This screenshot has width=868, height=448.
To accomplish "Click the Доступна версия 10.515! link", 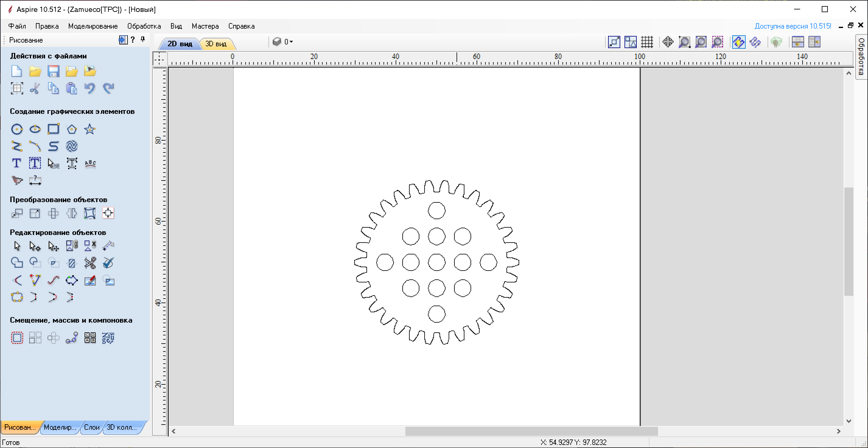I will [793, 26].
